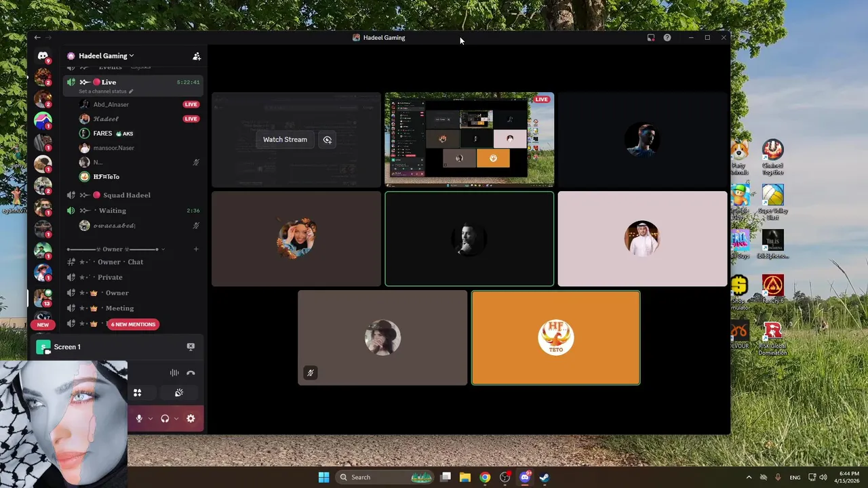Click the Windows Start button

tap(324, 477)
